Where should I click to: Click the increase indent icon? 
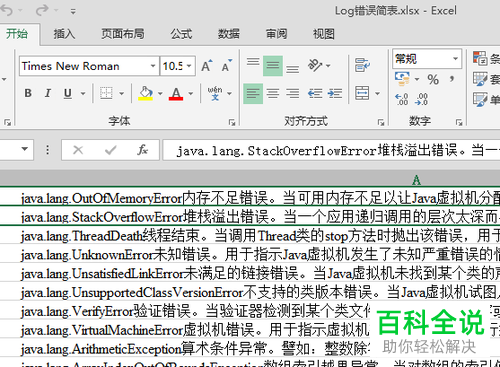pyautogui.click(x=335, y=93)
